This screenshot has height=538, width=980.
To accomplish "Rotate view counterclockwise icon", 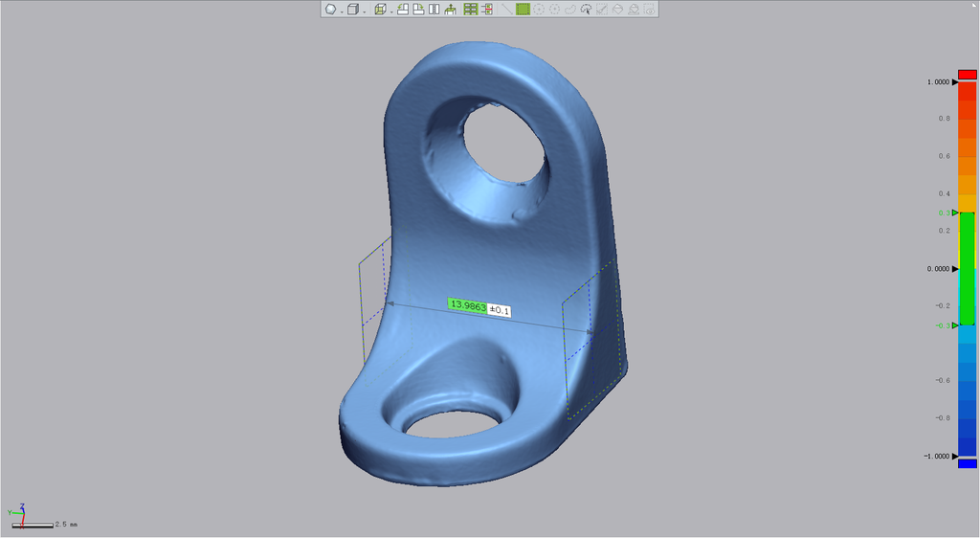I will pos(403,10).
